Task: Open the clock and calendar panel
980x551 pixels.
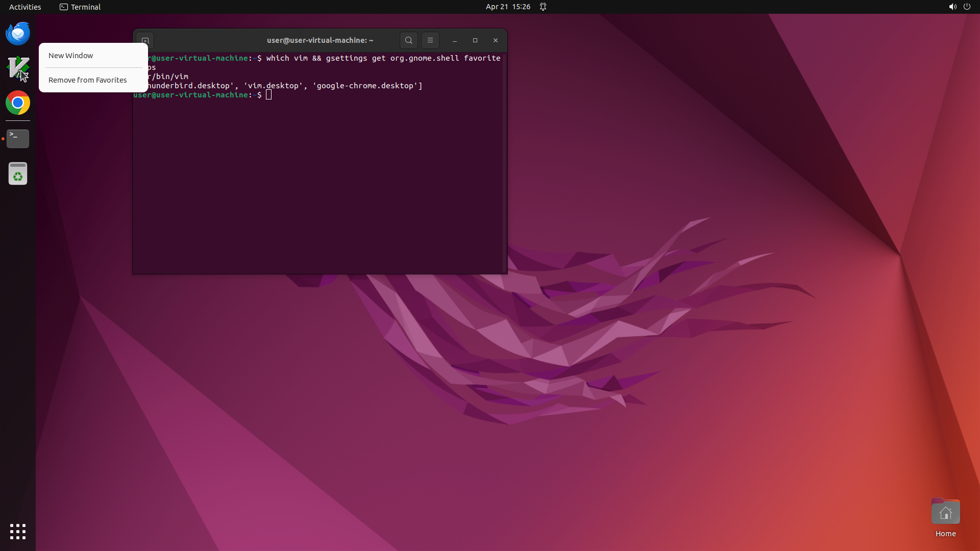Action: pyautogui.click(x=508, y=7)
